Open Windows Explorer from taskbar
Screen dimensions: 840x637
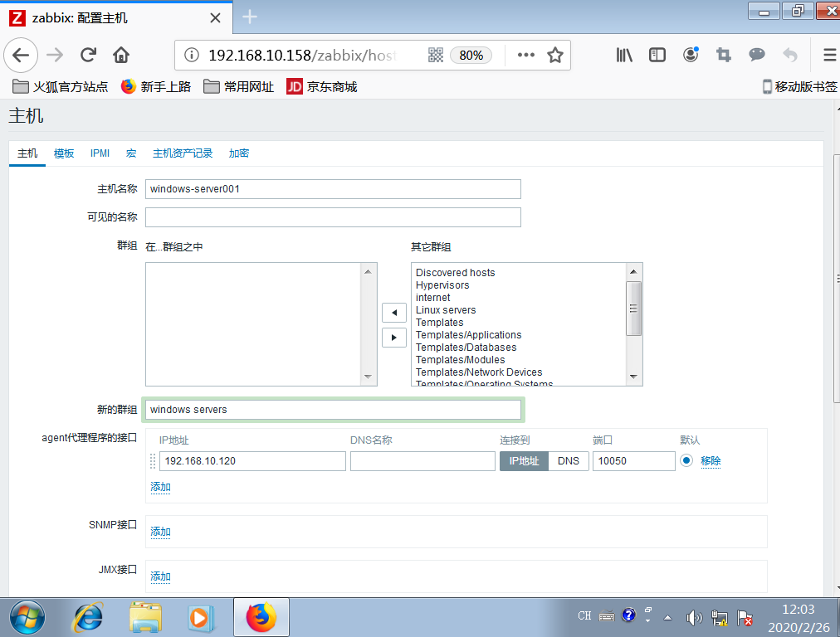(x=145, y=617)
